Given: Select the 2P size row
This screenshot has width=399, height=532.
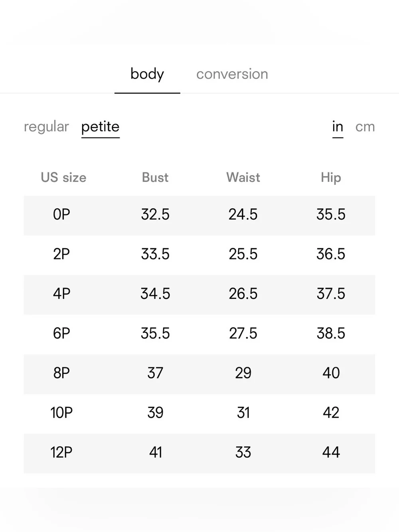Looking at the screenshot, I should pyautogui.click(x=199, y=255).
